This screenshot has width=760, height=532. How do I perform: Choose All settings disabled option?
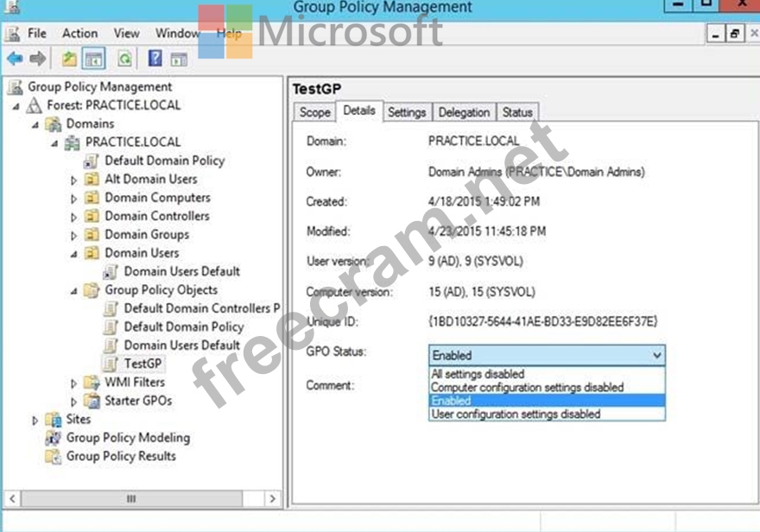[547, 374]
